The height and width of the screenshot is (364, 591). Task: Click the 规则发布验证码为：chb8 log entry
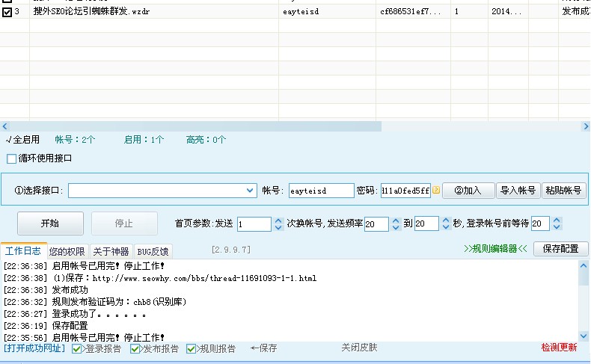(x=95, y=302)
